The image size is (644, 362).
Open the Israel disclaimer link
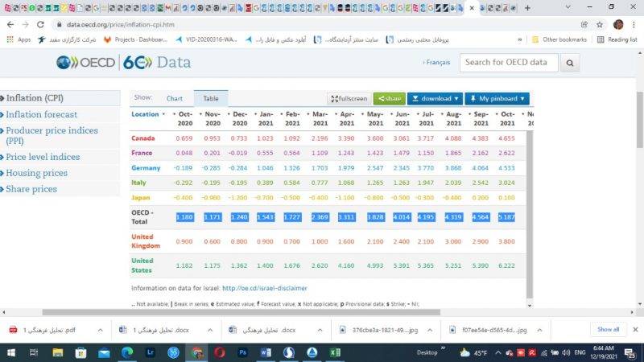click(264, 288)
